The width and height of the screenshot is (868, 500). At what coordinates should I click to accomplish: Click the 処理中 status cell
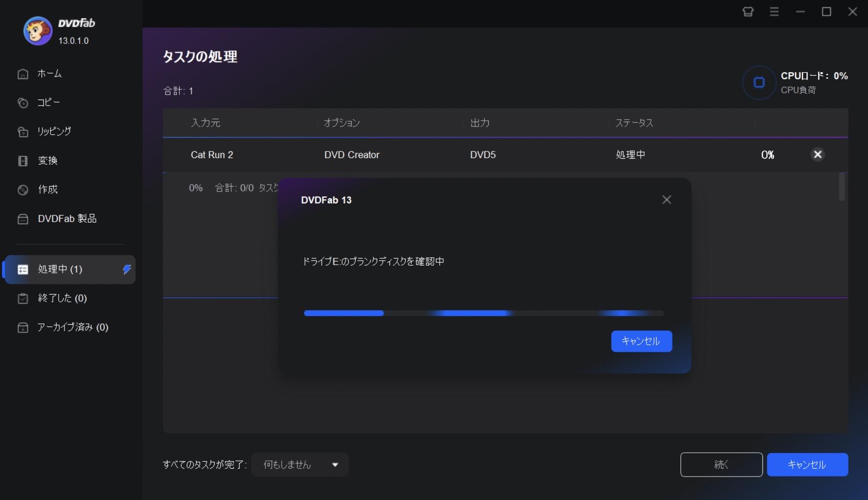(630, 155)
